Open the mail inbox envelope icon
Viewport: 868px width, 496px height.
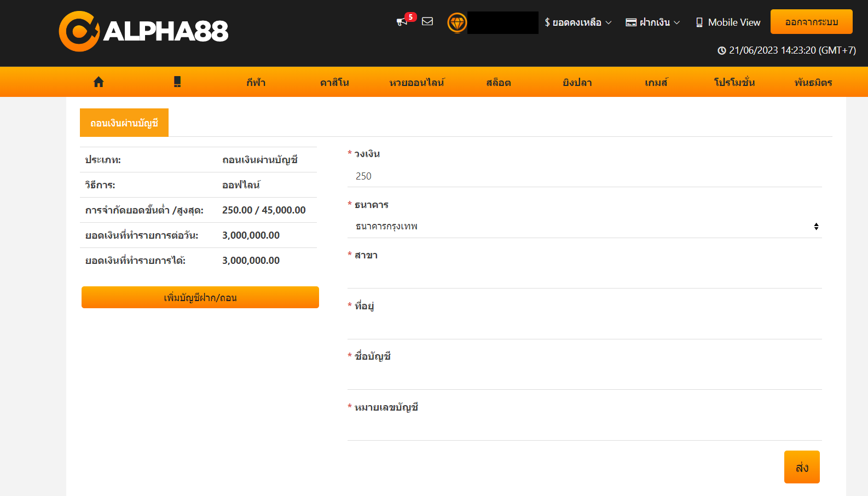[x=427, y=21]
